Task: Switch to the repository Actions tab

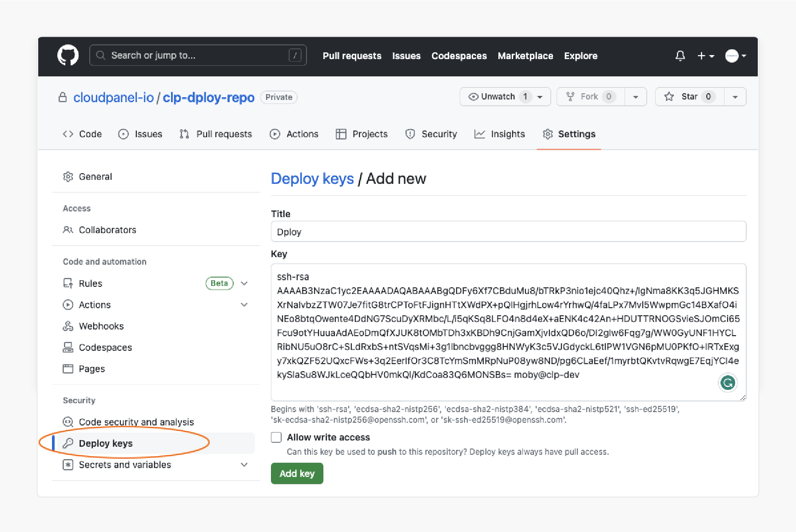Action: pos(294,134)
